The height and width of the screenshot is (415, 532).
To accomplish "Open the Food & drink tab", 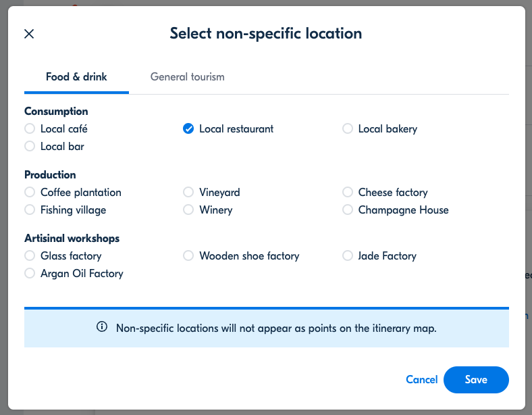I will click(76, 77).
